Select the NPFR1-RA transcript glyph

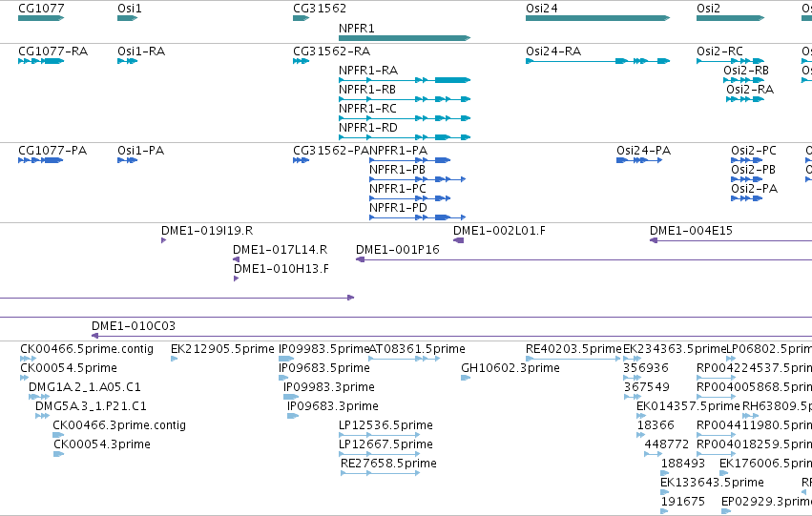click(x=405, y=80)
